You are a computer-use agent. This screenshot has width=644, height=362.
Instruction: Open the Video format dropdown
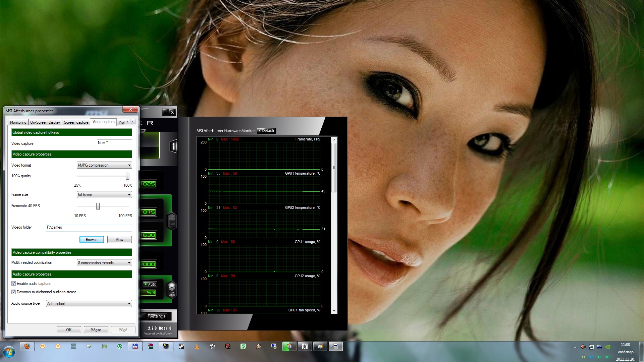point(104,165)
